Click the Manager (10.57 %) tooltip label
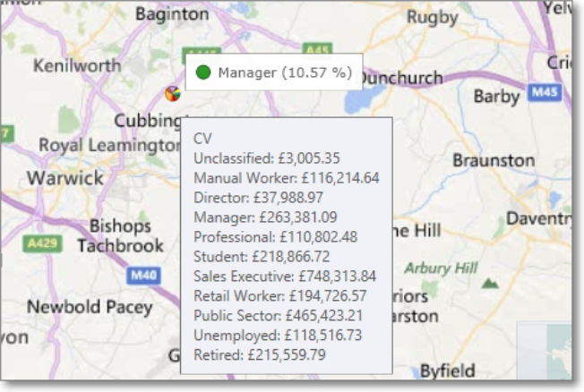The image size is (584, 392). tap(285, 72)
